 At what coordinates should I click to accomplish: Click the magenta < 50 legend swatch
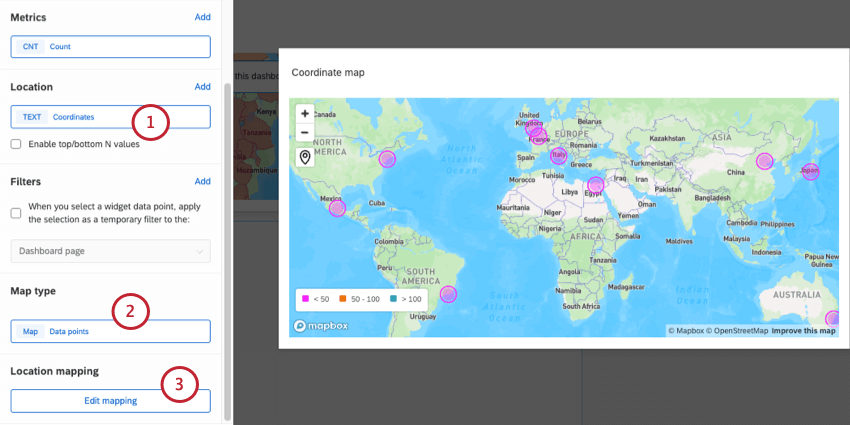pyautogui.click(x=305, y=299)
